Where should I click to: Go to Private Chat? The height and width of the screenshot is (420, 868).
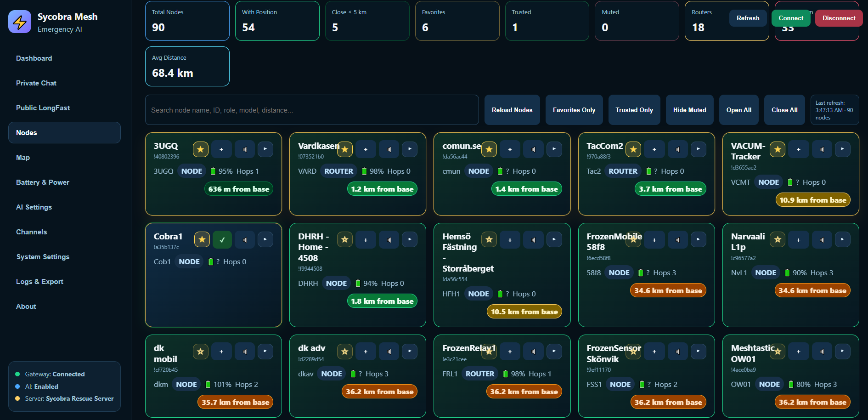pyautogui.click(x=64, y=83)
